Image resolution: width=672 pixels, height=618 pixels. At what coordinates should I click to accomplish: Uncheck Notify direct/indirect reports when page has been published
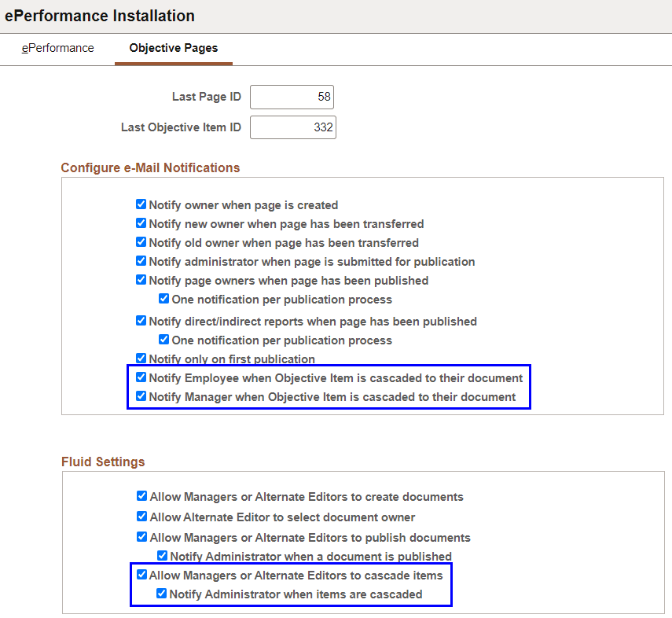pyautogui.click(x=141, y=322)
